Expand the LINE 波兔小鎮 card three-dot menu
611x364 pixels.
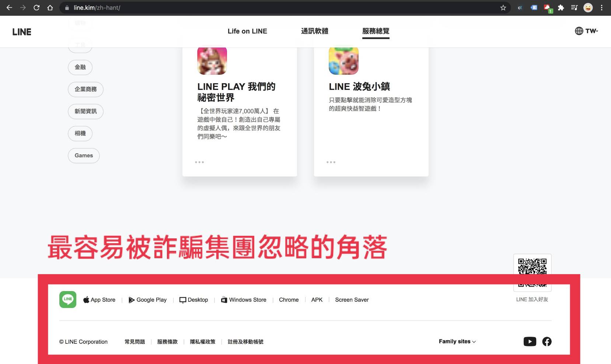[331, 162]
